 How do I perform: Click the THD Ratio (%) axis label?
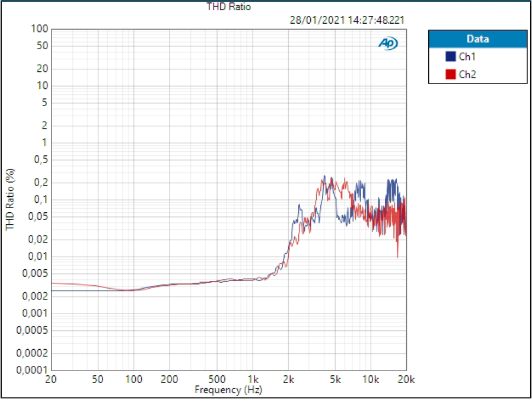pyautogui.click(x=11, y=199)
